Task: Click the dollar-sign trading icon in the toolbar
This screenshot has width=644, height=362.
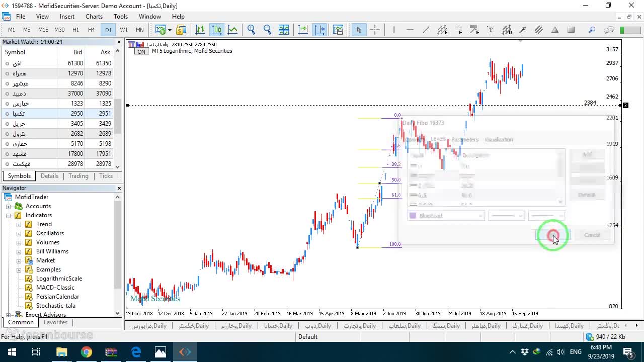Action: click(181, 30)
